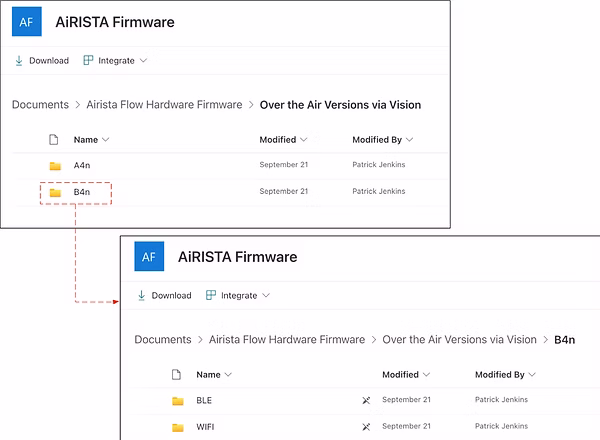
Task: Click September 21 date in the WIFI row
Action: click(x=406, y=426)
